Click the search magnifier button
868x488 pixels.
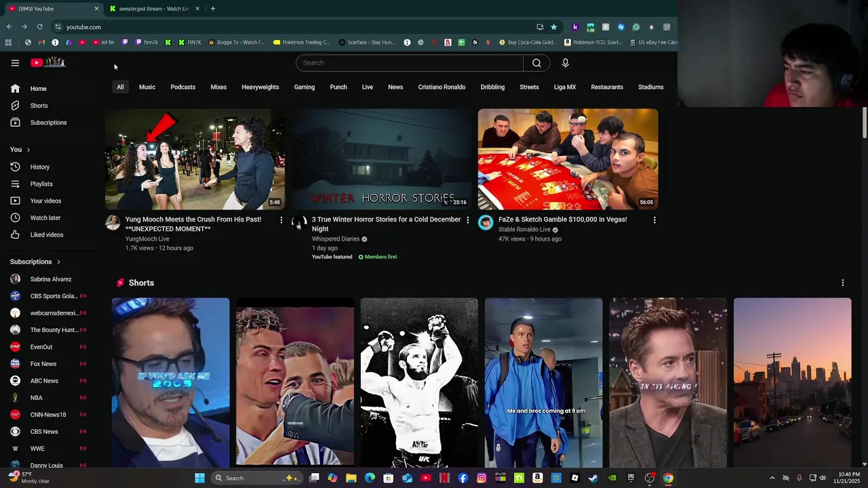(x=536, y=63)
